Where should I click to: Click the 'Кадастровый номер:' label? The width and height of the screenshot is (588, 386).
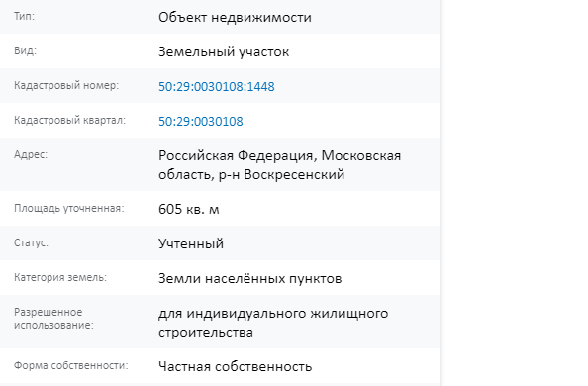coord(66,85)
